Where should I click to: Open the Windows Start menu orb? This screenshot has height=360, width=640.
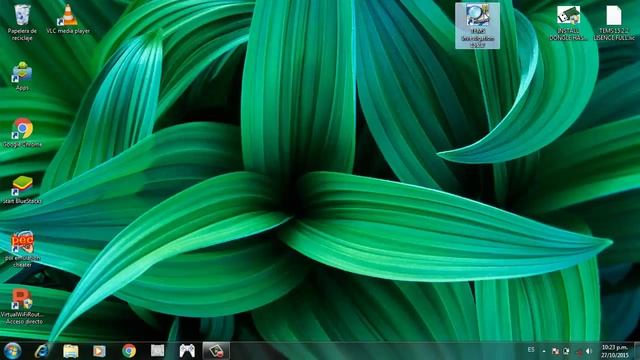pos(12,351)
